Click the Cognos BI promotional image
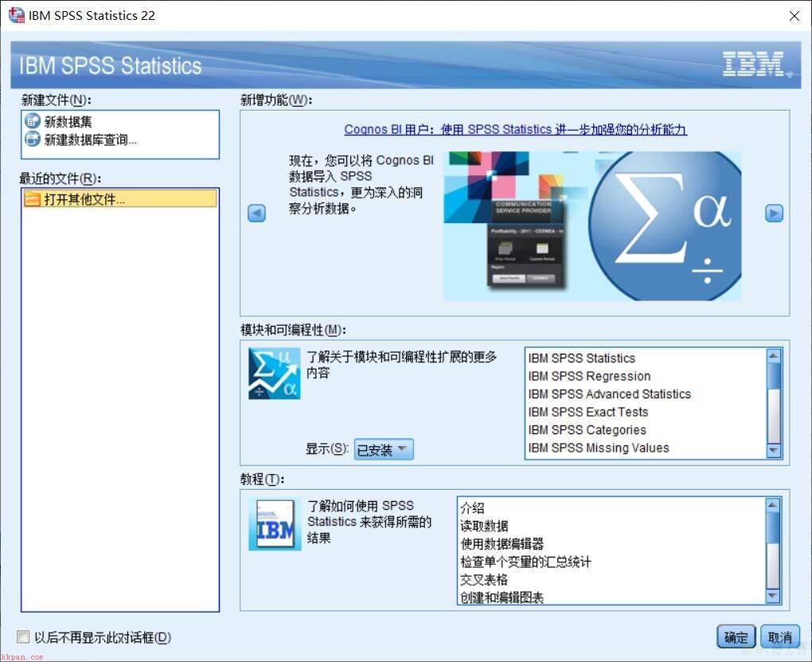Image resolution: width=812 pixels, height=662 pixels. coord(592,226)
